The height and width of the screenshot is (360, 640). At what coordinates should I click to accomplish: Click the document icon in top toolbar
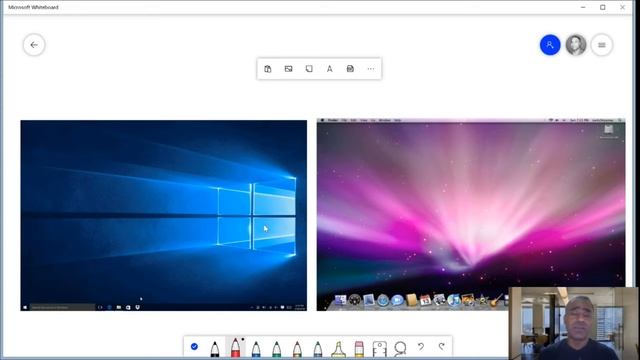[x=350, y=69]
